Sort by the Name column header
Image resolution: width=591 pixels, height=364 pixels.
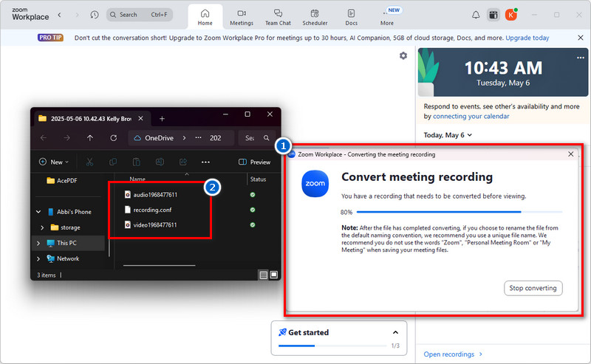coord(137,179)
